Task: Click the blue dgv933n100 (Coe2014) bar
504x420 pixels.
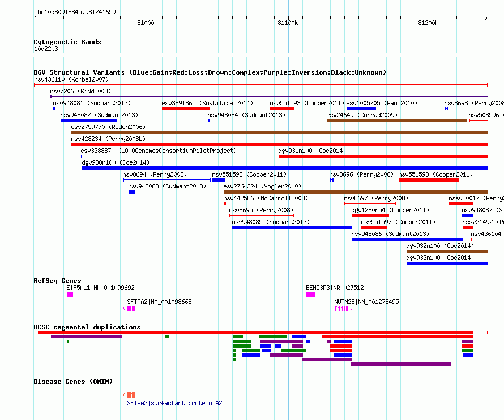Action: pos(447,263)
